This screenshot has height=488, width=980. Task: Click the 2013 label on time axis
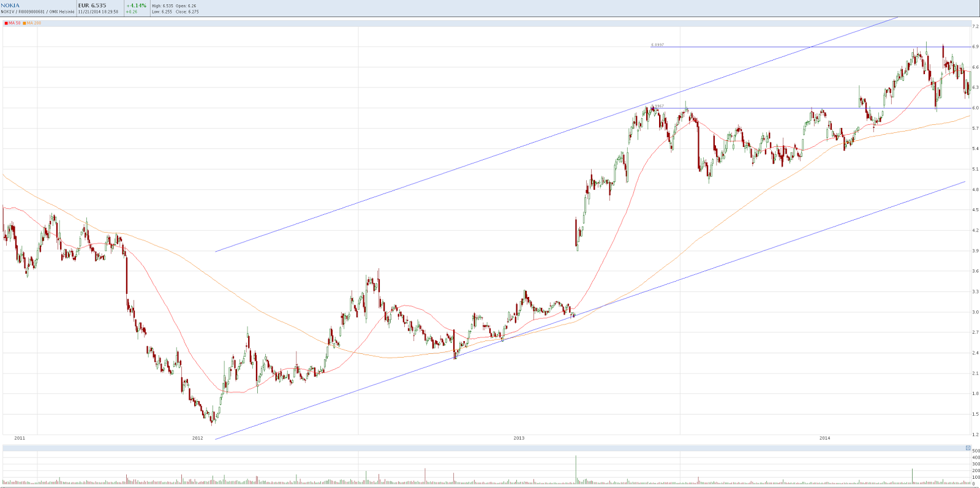point(519,438)
